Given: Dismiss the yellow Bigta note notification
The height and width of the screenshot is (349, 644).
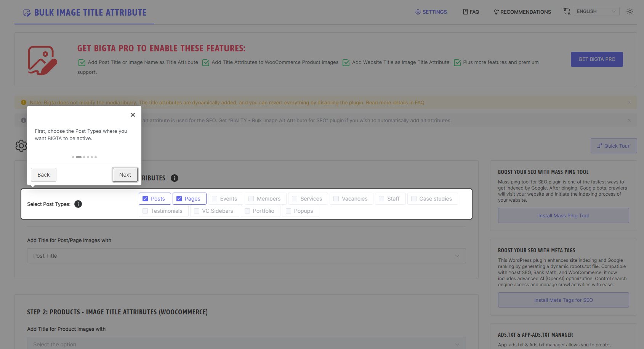Looking at the screenshot, I should (629, 102).
